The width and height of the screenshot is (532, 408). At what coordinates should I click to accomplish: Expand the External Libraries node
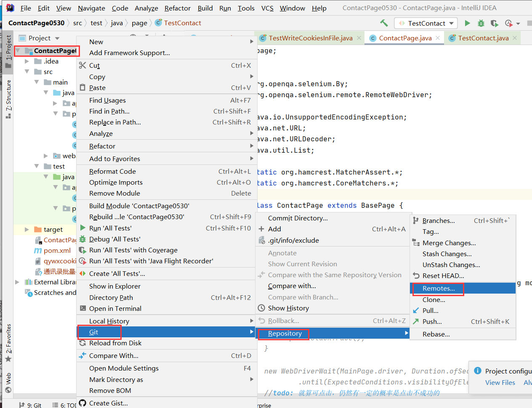[17, 282]
